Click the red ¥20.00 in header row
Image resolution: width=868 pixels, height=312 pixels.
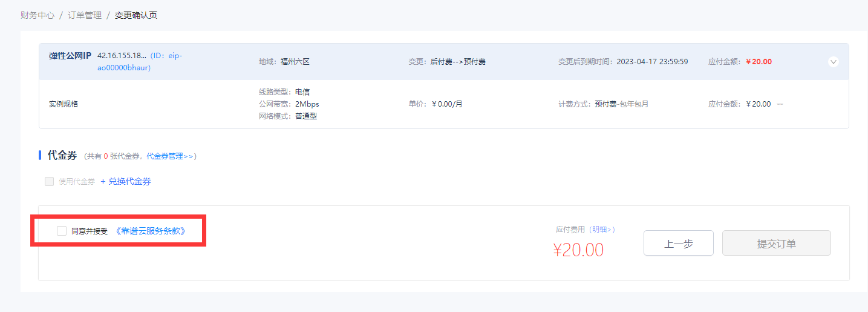click(759, 62)
